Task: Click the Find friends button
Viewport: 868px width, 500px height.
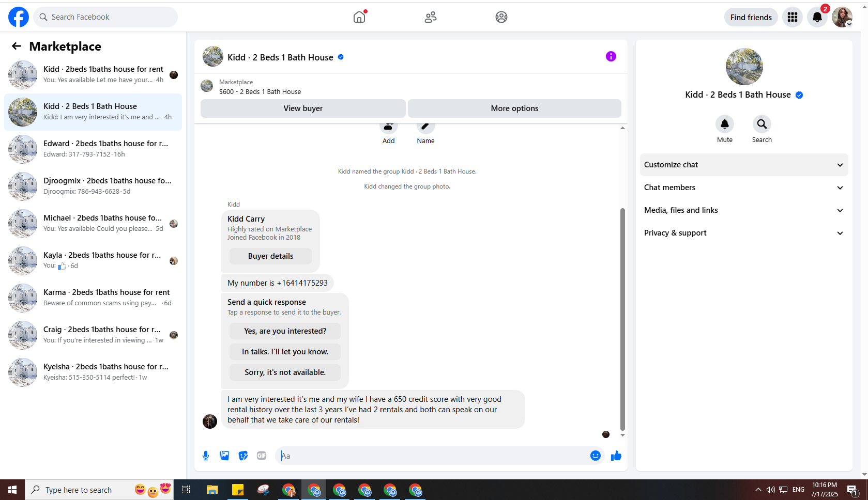Action: click(751, 17)
